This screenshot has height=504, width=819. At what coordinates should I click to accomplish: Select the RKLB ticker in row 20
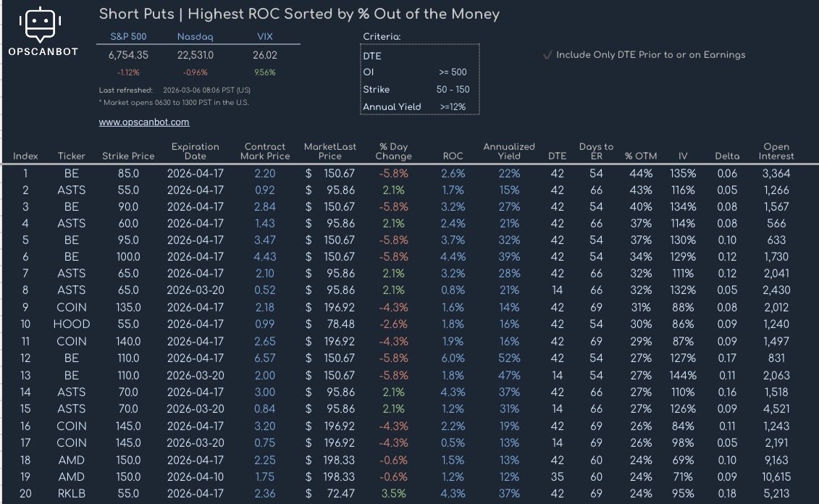pos(72,494)
